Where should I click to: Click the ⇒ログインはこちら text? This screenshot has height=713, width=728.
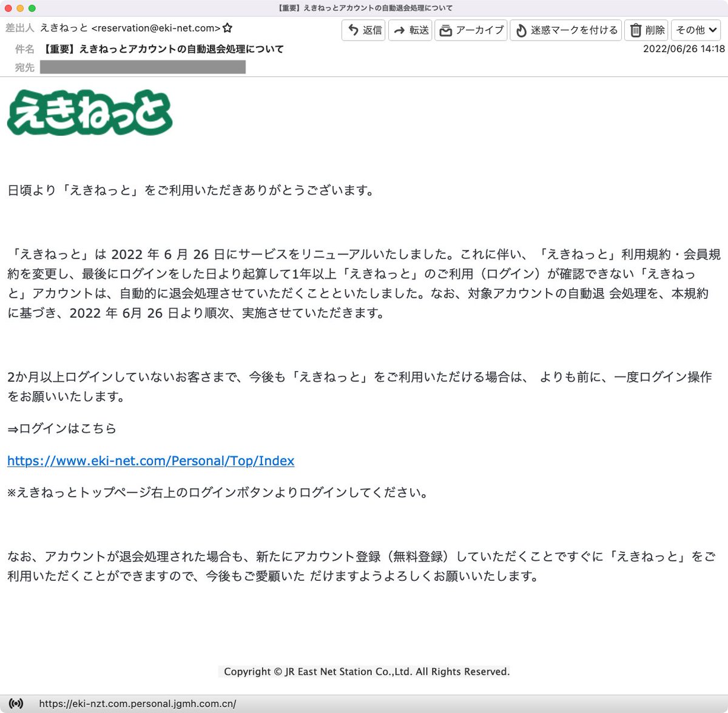tap(62, 429)
